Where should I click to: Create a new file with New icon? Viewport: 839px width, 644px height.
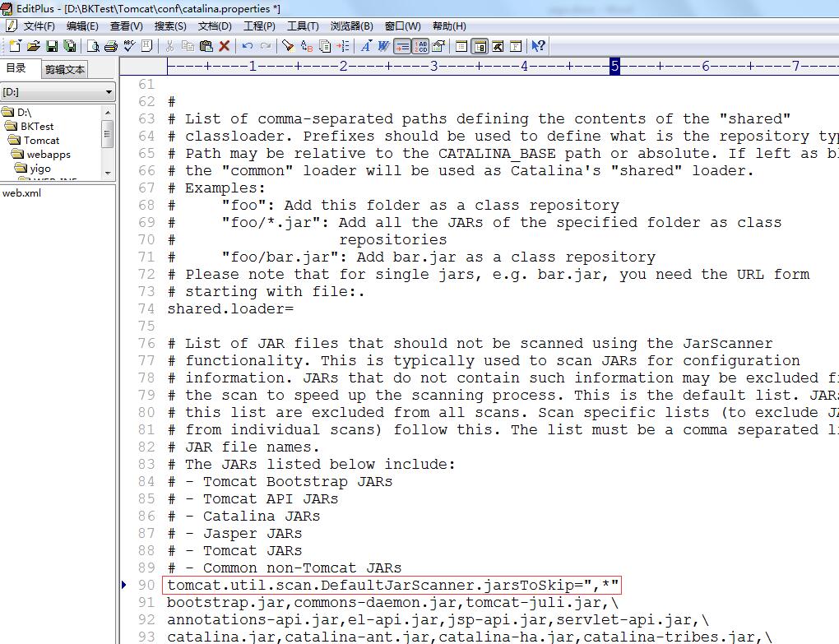coord(15,46)
